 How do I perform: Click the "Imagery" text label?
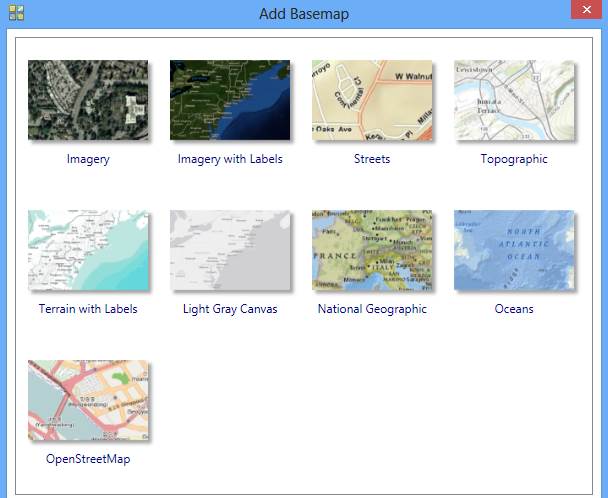[x=88, y=159]
